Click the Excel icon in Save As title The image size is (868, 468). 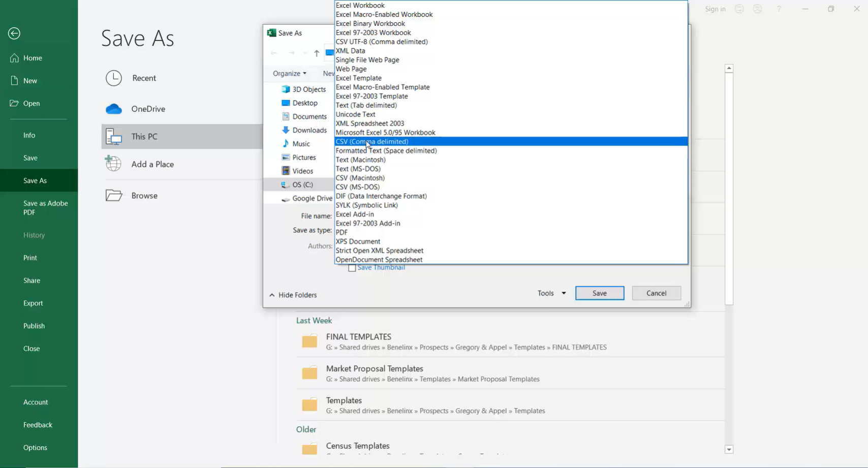coord(271,33)
